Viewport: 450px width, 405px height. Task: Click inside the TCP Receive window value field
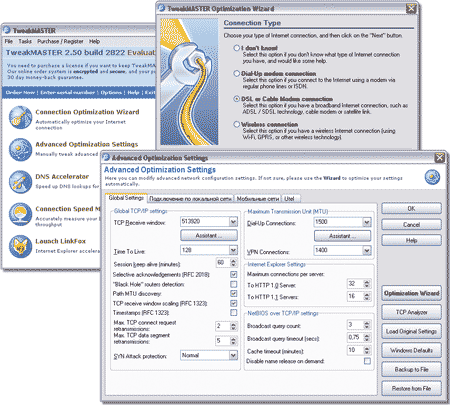pyautogui.click(x=205, y=221)
